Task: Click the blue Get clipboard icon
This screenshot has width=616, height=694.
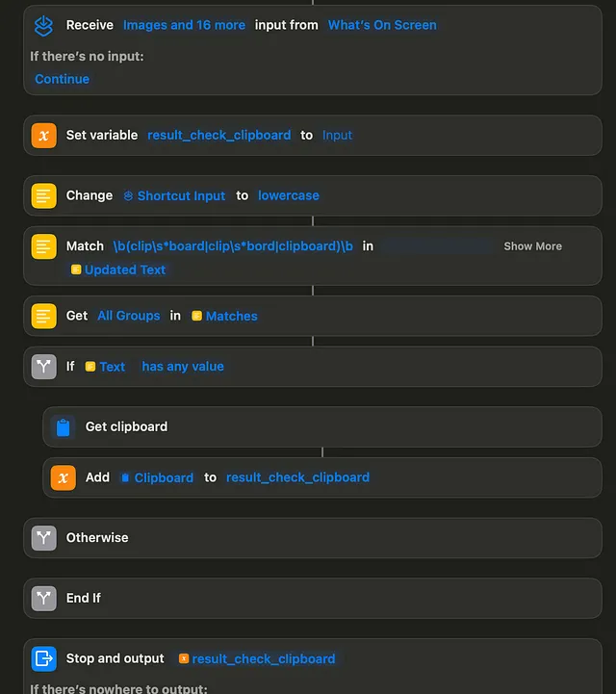Action: click(x=63, y=427)
